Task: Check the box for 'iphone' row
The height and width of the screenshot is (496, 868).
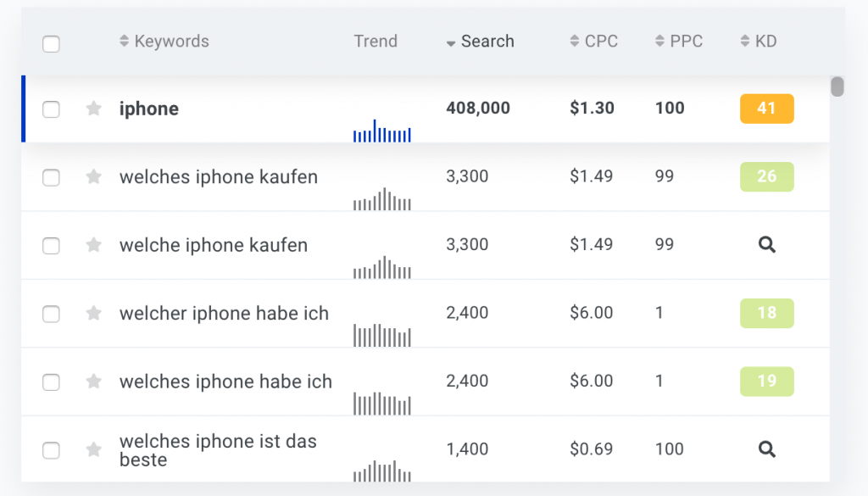Action: [52, 109]
